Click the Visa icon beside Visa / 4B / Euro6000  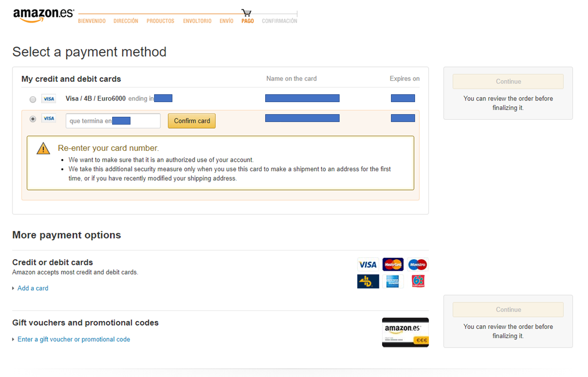click(49, 99)
